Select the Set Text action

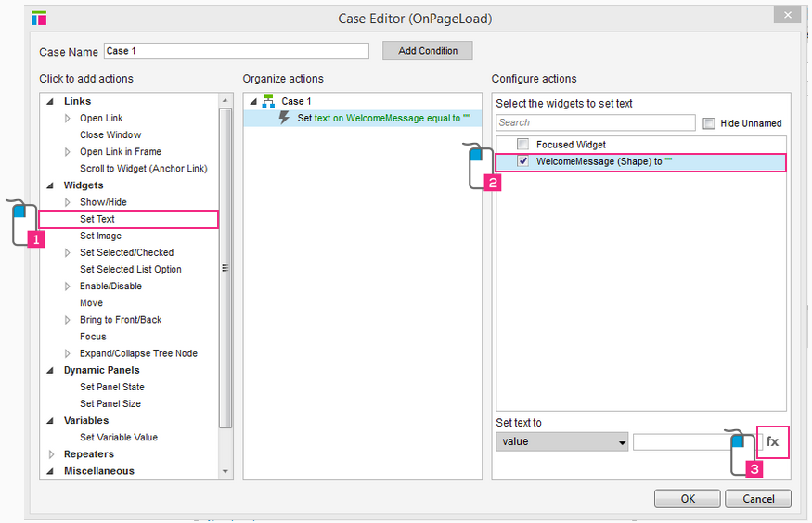97,219
